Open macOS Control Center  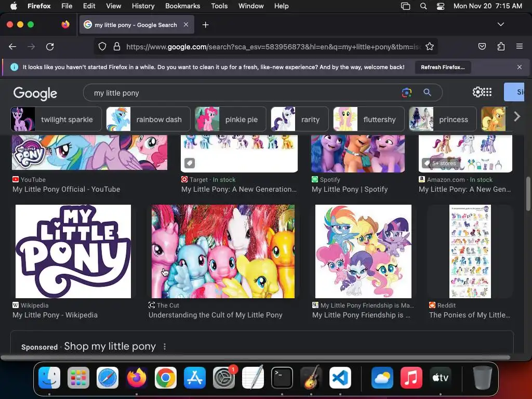(x=441, y=6)
